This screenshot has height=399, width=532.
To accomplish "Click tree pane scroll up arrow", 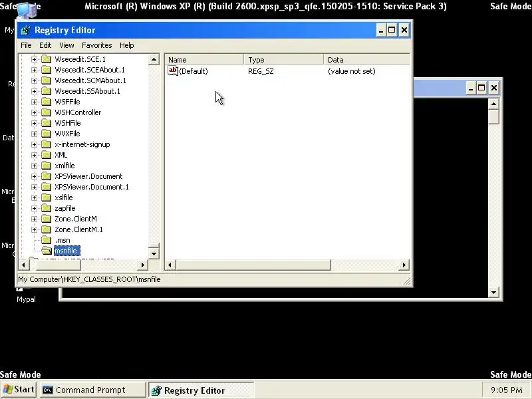I will pos(154,60).
